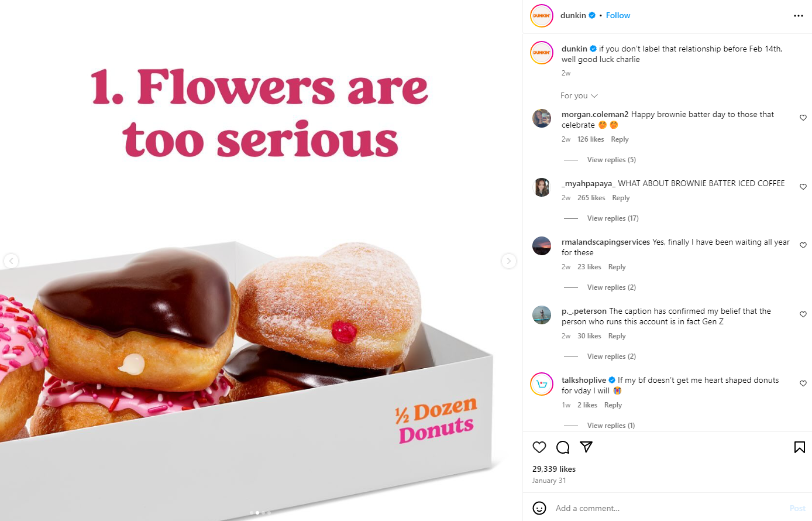This screenshot has width=812, height=521.
Task: Share the post using the paper plane icon
Action: tap(586, 447)
